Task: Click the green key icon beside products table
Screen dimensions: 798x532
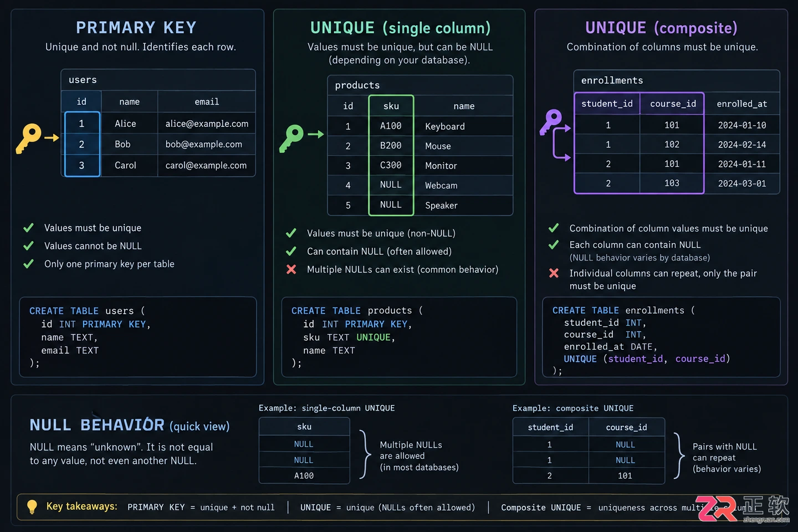Action: (291, 138)
